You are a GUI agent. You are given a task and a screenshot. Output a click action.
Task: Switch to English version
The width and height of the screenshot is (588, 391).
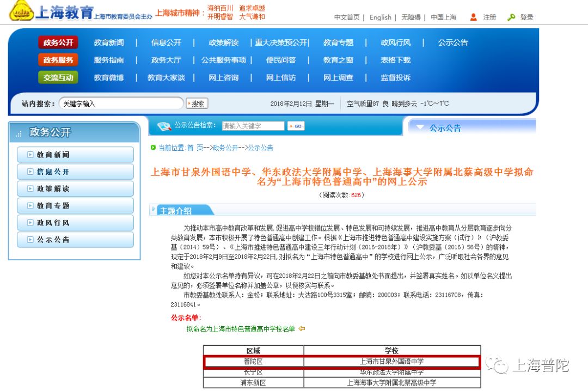(x=380, y=17)
